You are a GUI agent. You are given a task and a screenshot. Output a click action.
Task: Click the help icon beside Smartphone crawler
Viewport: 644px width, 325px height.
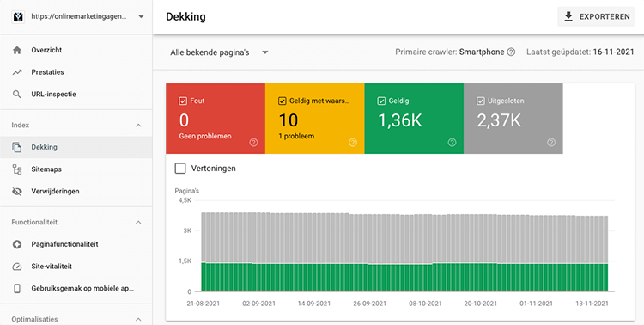(511, 52)
